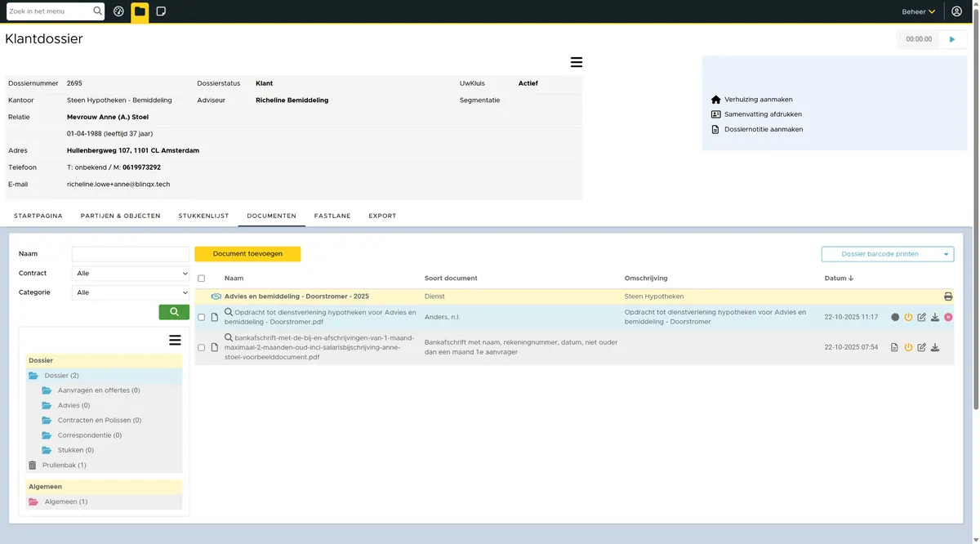Check the Opdracht tot dienstverlening row checkbox
This screenshot has width=980, height=544.
click(202, 317)
